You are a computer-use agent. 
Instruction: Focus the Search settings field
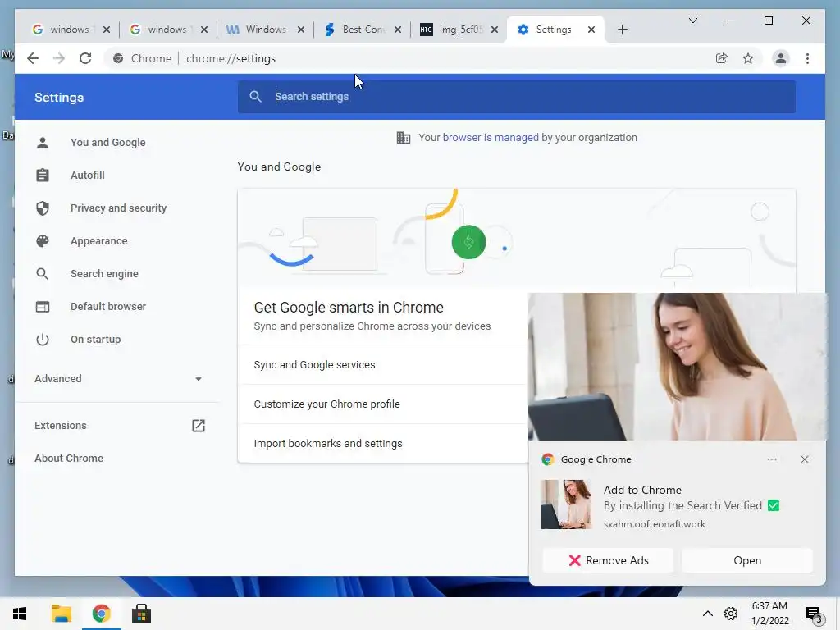click(517, 97)
